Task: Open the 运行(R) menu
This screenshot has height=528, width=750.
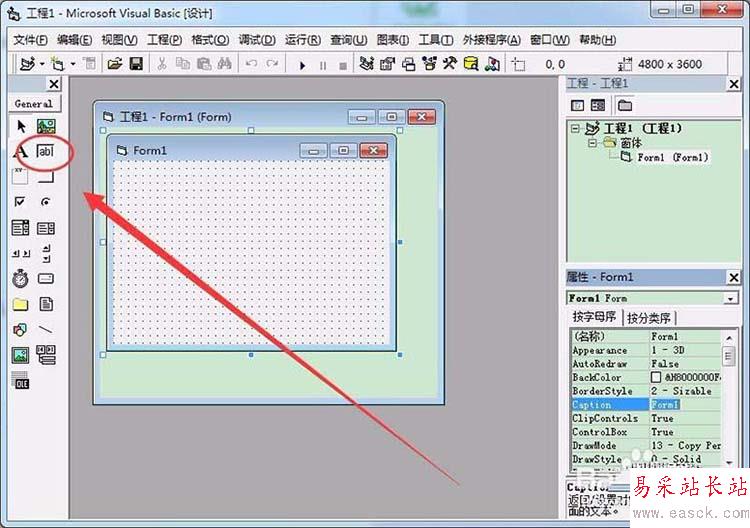Action: [x=303, y=40]
